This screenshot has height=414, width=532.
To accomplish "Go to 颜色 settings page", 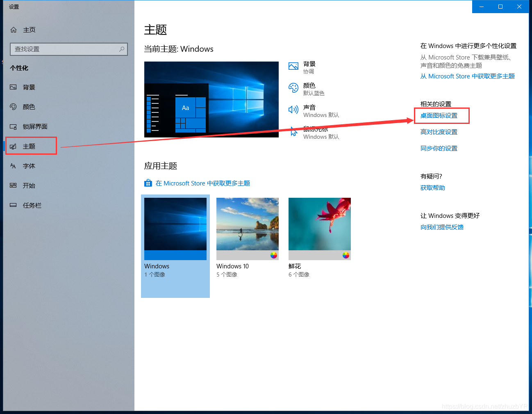I will [69, 107].
